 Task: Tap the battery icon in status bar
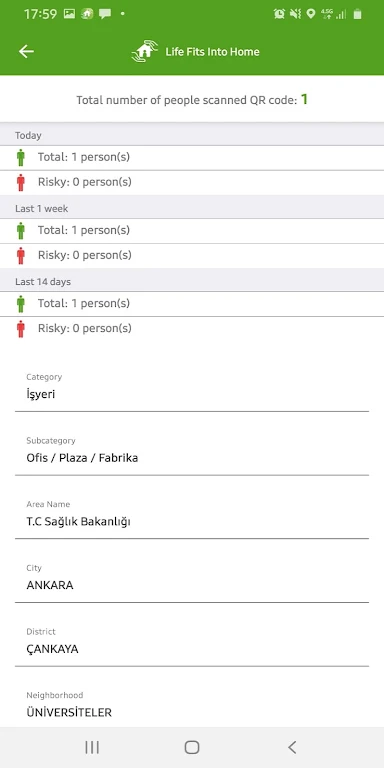[x=358, y=14]
